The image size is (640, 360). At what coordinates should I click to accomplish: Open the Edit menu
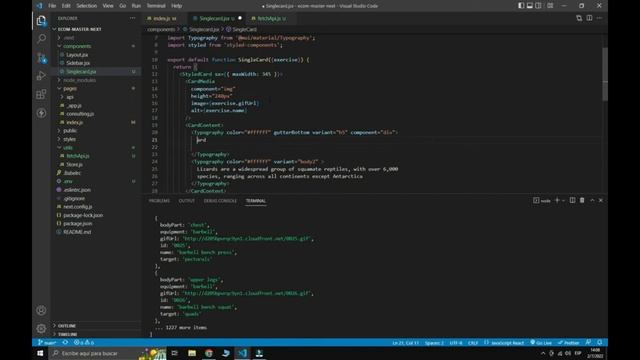[x=66, y=6]
